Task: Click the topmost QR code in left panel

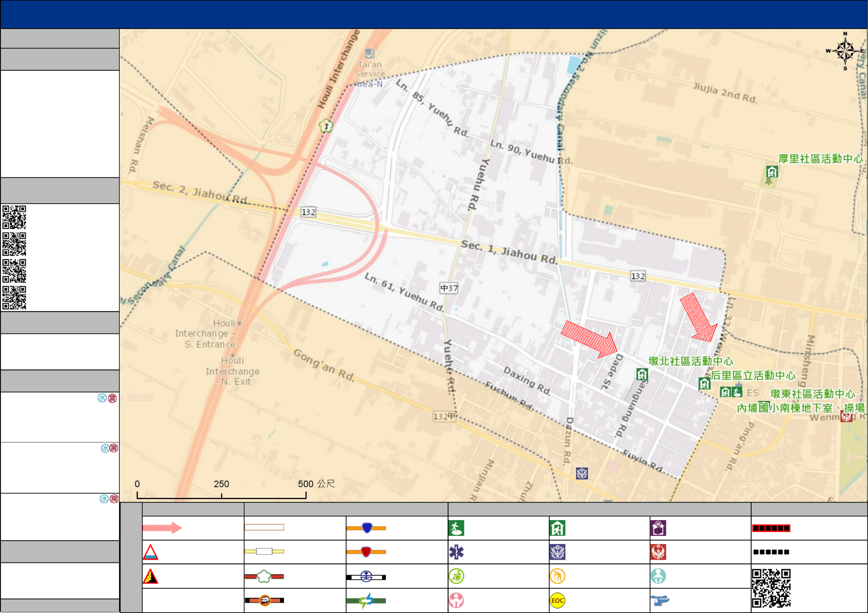Action: (14, 218)
